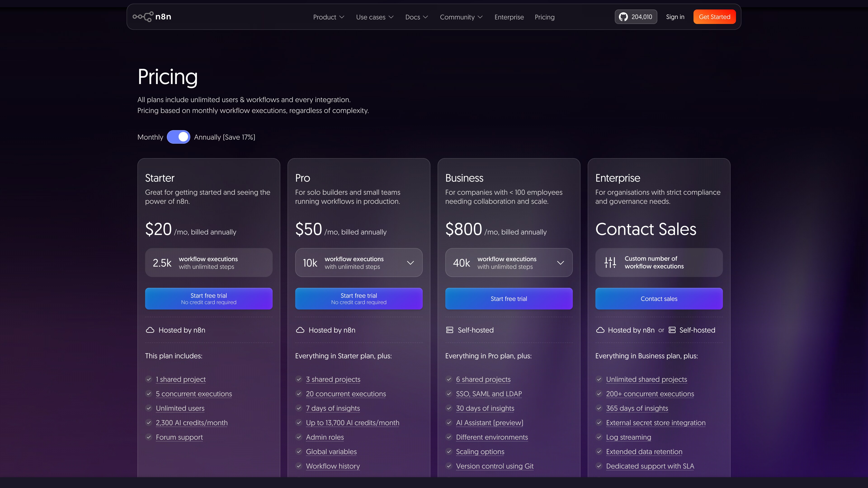Click checkmark beside 7 days of insights
The width and height of the screenshot is (868, 488).
[299, 408]
